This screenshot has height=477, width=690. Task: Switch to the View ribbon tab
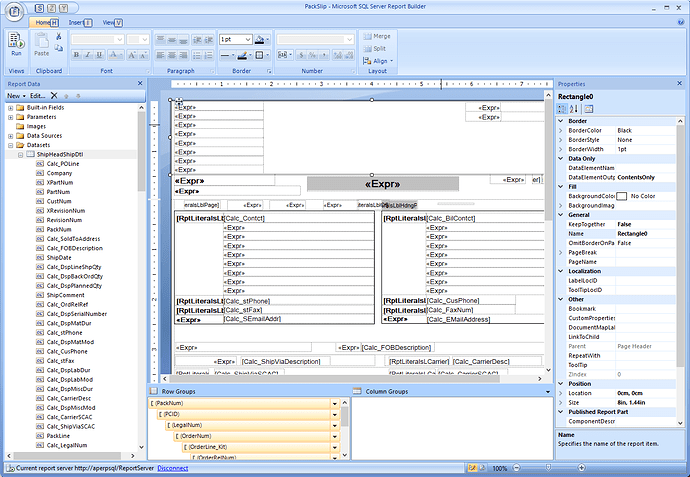click(112, 22)
